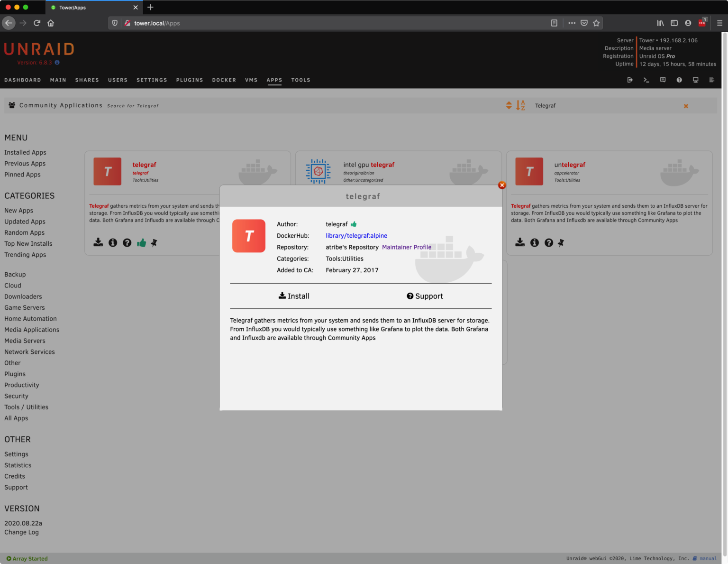Clear the Telegraf search with orange X
Viewport: 728px width, 564px height.
coord(686,106)
